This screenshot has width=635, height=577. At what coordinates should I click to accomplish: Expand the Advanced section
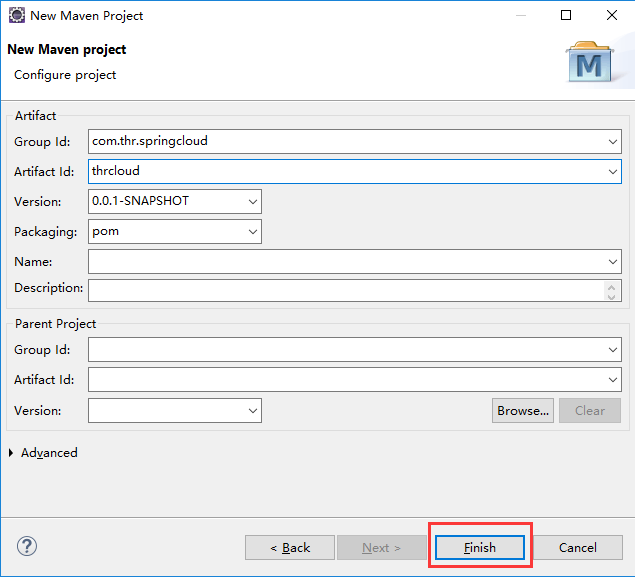click(11, 453)
